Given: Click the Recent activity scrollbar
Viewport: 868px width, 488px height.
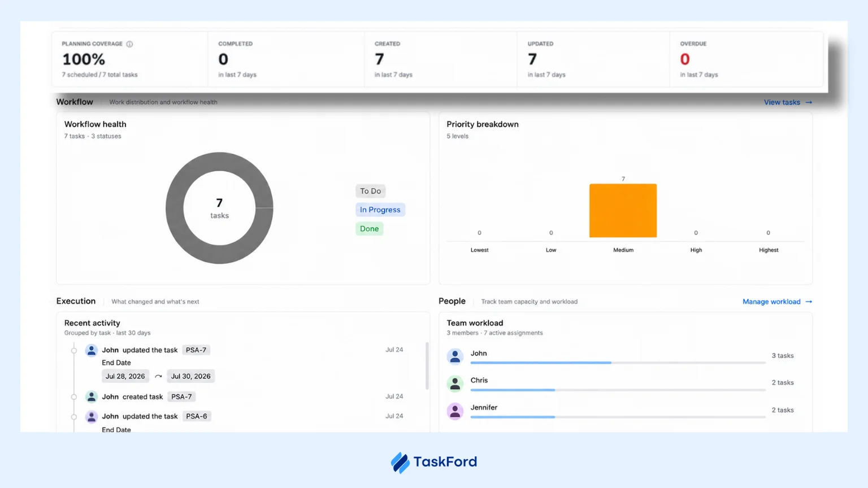Looking at the screenshot, I should coord(427,365).
